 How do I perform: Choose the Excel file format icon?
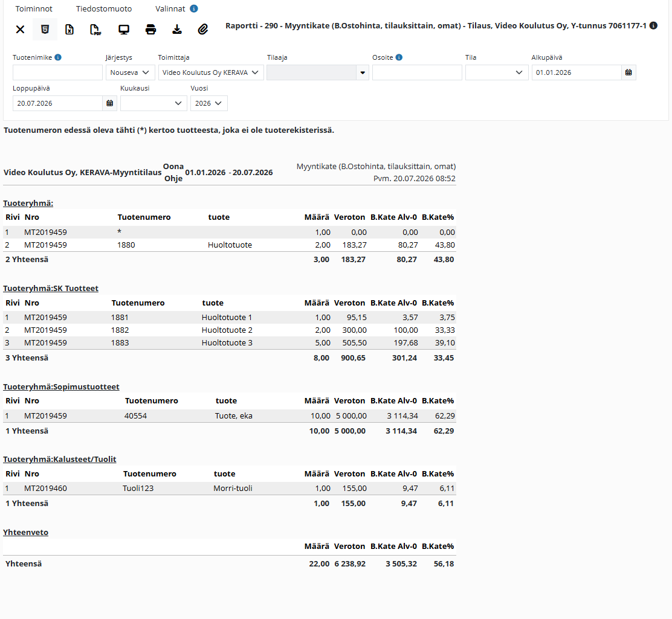69,29
